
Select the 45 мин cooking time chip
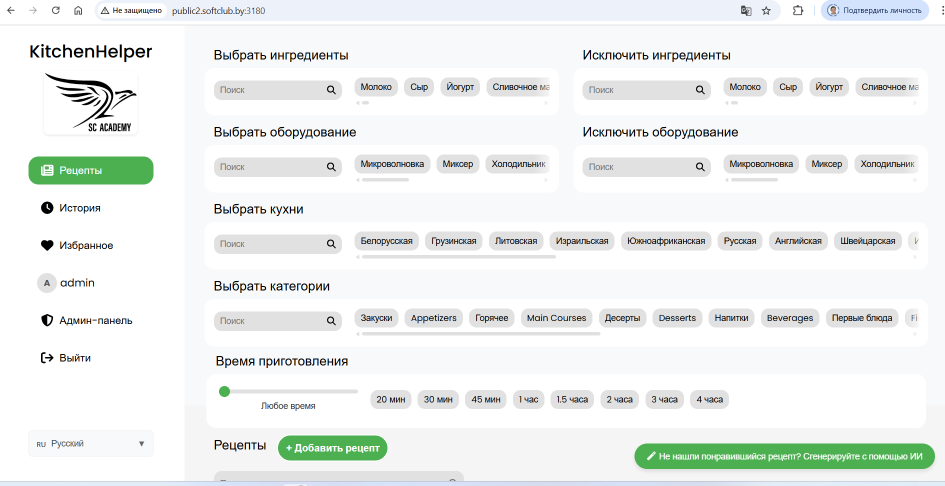(x=486, y=399)
